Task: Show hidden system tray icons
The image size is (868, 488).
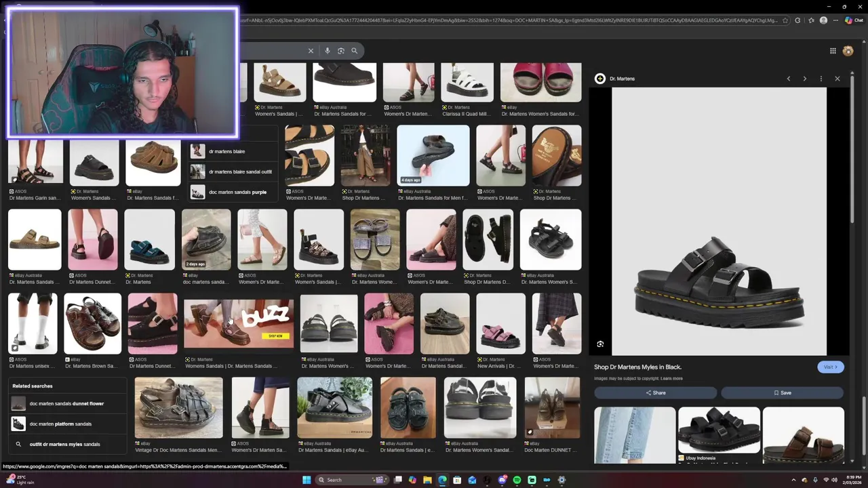Action: tap(793, 480)
